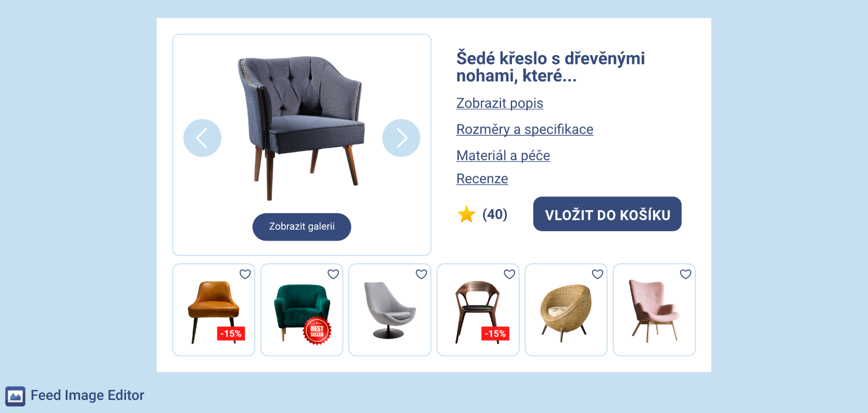Screen dimensions: 868x413
Task: Like the wicker rattan chair heart icon
Action: (598, 274)
